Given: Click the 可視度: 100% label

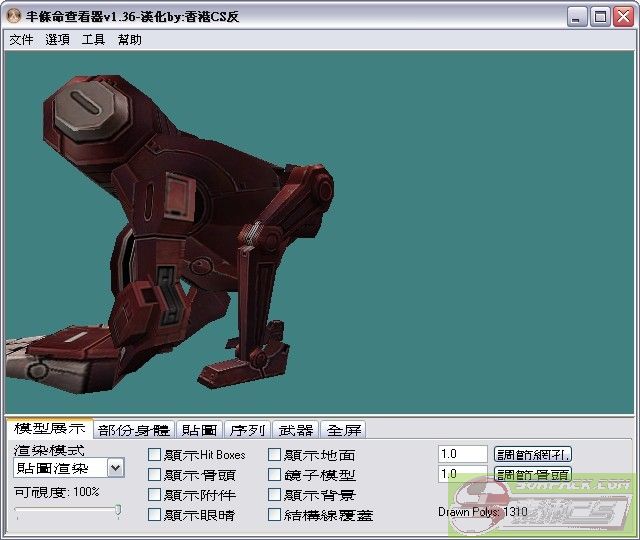Looking at the screenshot, I should pyautogui.click(x=57, y=492).
